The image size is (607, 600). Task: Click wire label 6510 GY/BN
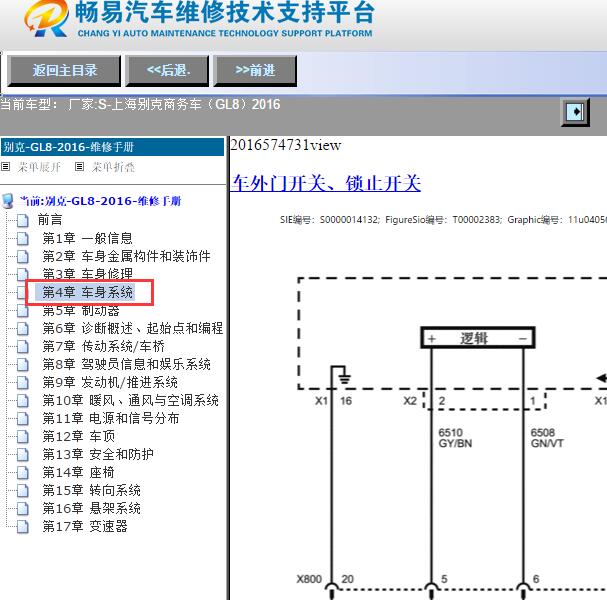[x=455, y=438]
